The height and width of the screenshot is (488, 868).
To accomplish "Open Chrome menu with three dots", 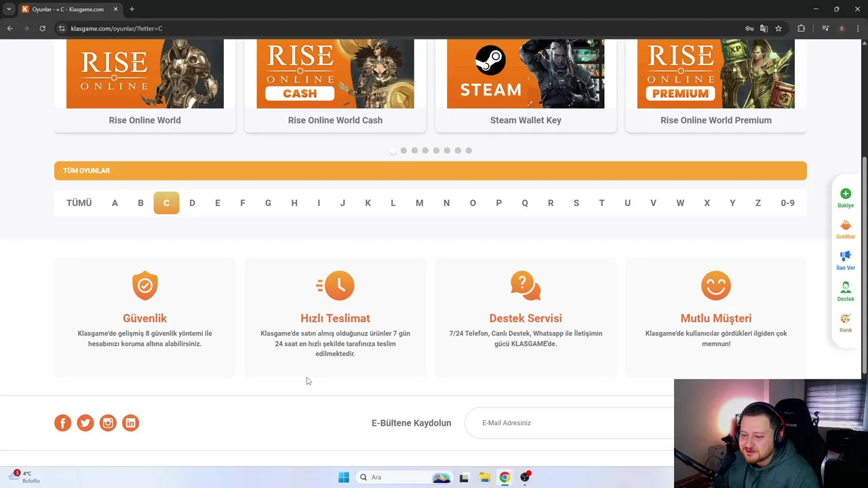I will click(x=858, y=28).
